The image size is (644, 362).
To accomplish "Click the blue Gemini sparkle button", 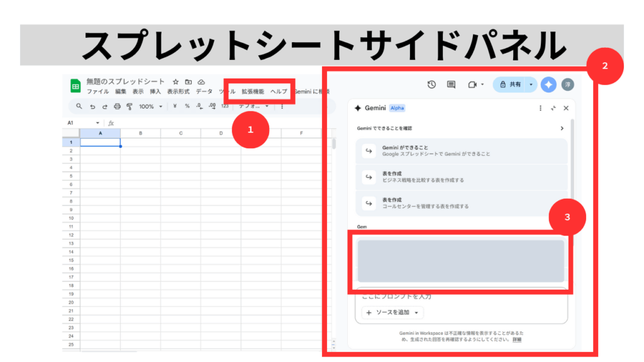I will [x=548, y=84].
